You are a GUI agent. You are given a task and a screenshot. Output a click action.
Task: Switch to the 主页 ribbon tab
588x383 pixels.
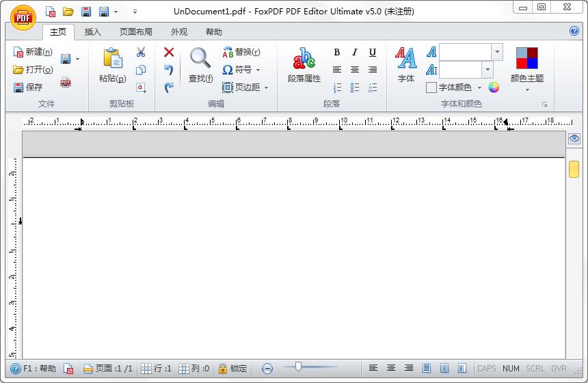(58, 32)
